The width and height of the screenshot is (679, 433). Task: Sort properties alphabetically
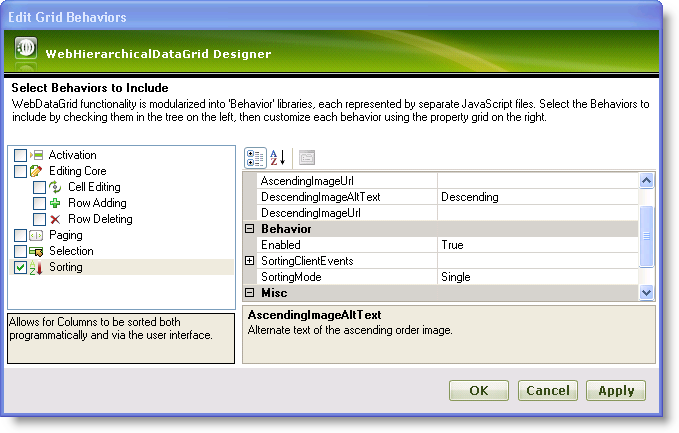point(279,157)
